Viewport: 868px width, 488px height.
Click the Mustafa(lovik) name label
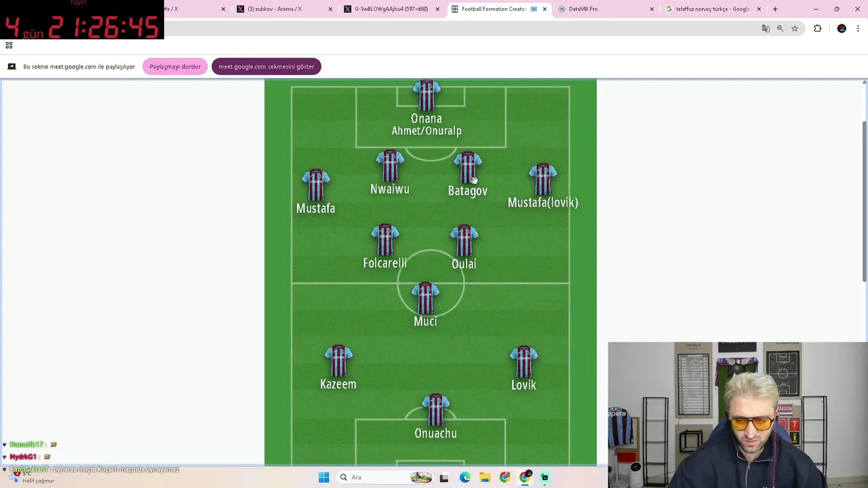(542, 203)
